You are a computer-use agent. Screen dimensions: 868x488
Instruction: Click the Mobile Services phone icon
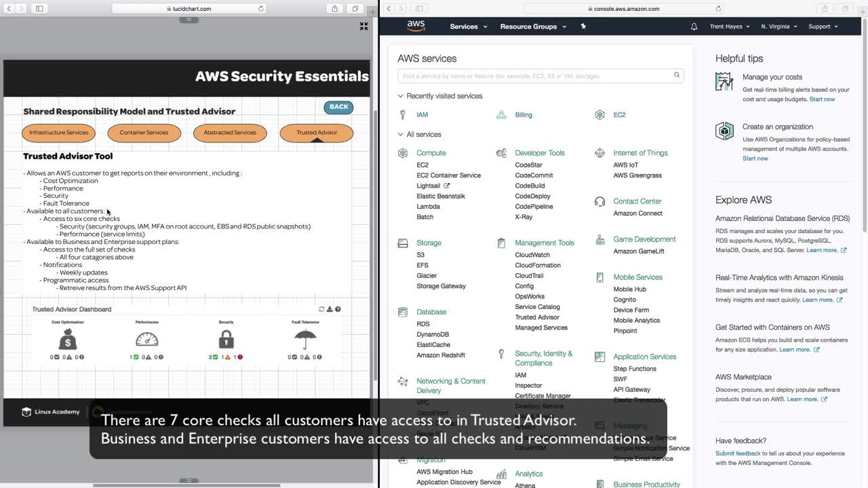(x=599, y=277)
